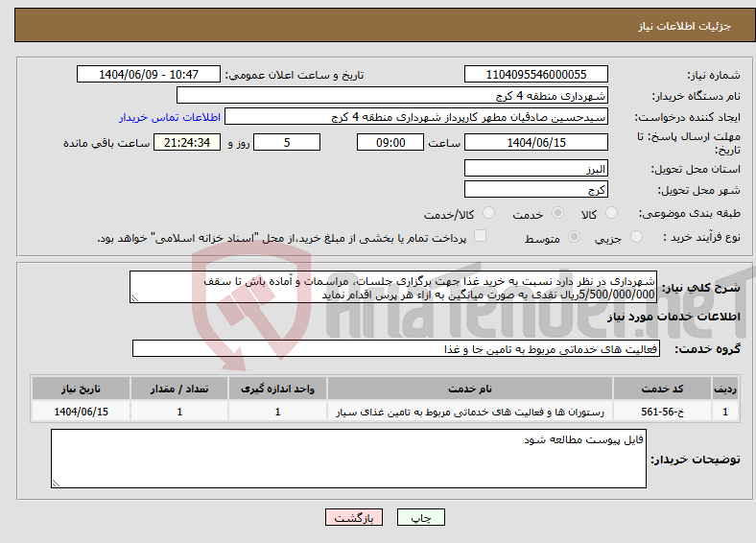
Task: Click the buyer name field شهرداری منطقه 4 کرج
Action: pos(392,96)
